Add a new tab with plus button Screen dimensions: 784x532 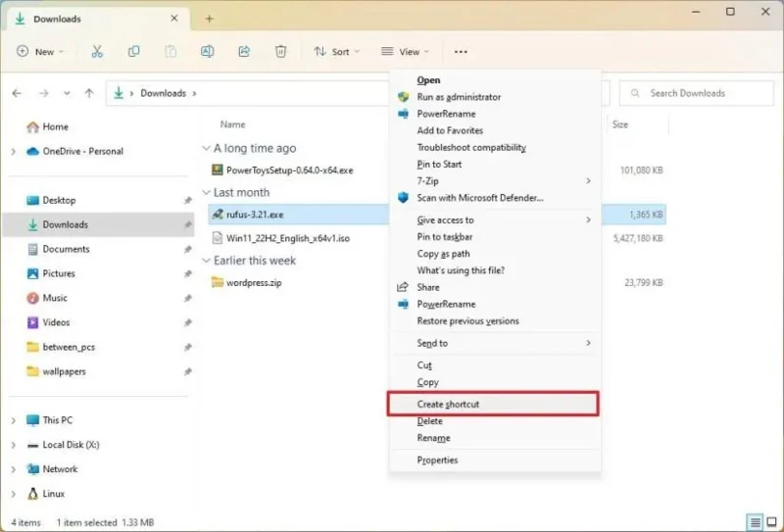tap(209, 19)
